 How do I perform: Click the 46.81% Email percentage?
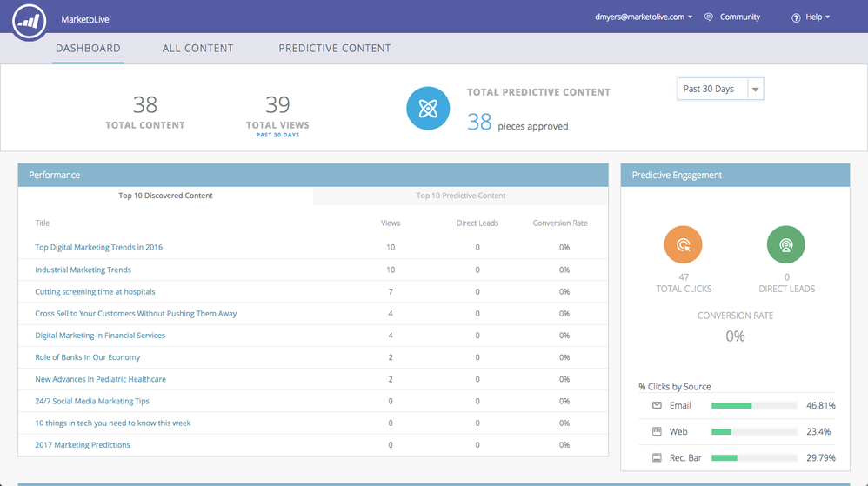(x=820, y=406)
